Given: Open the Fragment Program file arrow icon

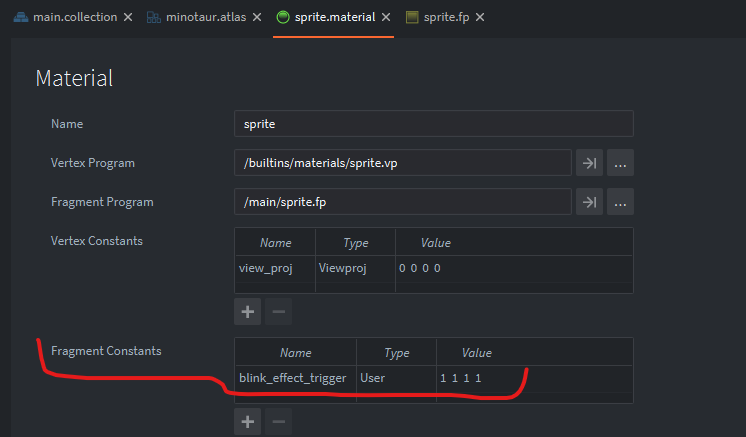Looking at the screenshot, I should tap(589, 202).
